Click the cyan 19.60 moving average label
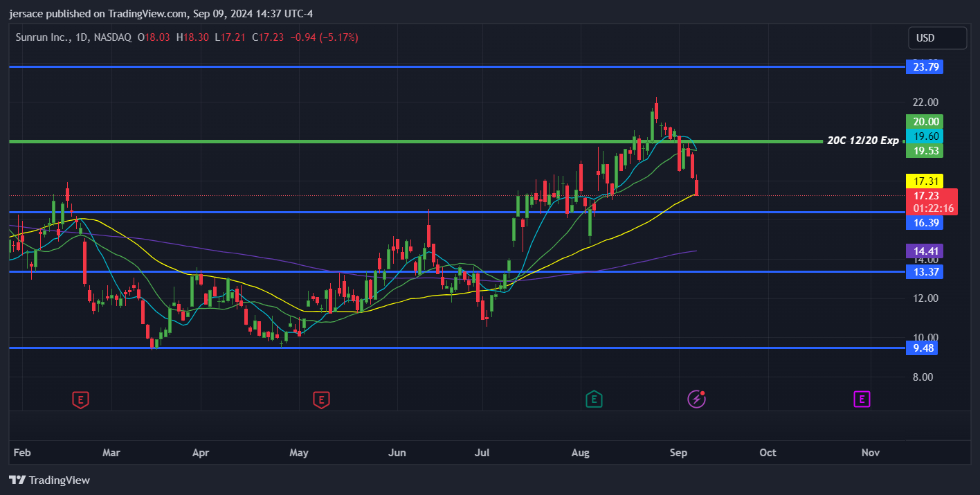 tap(925, 136)
